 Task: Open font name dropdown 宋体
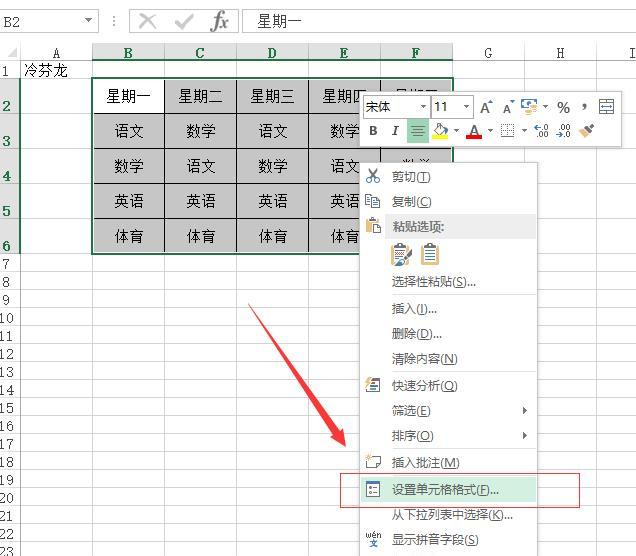coord(423,107)
